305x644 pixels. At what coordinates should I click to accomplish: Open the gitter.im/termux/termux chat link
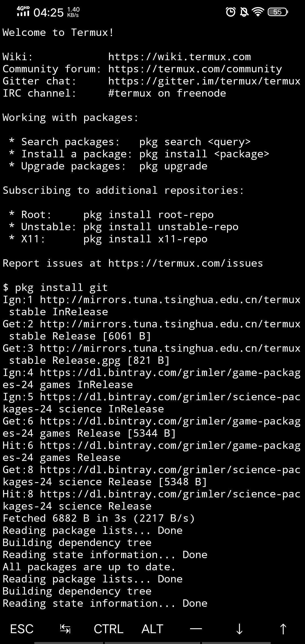point(204,81)
